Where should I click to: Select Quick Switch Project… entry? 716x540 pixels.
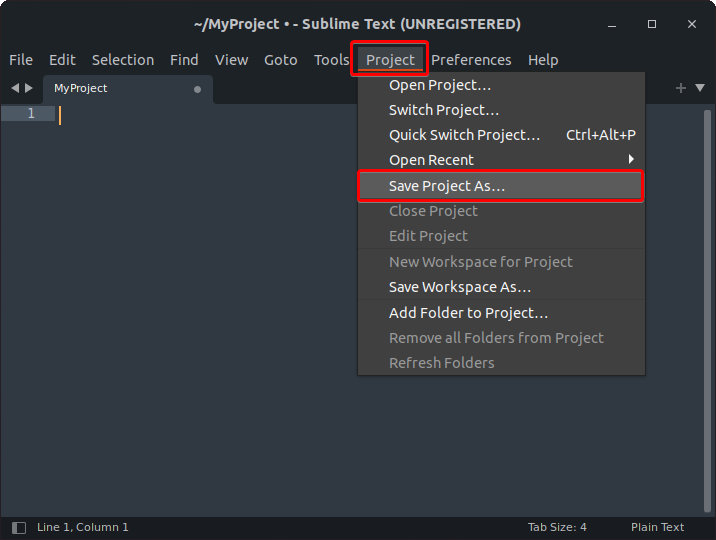click(x=501, y=135)
